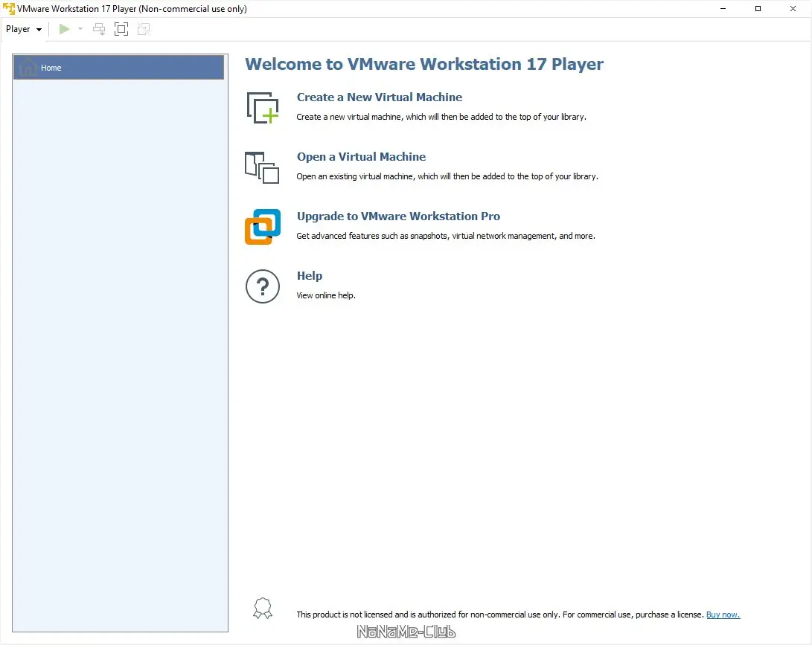This screenshot has width=812, height=645.
Task: Click Upgrade to VMware Workstation Pro link
Action: (398, 216)
